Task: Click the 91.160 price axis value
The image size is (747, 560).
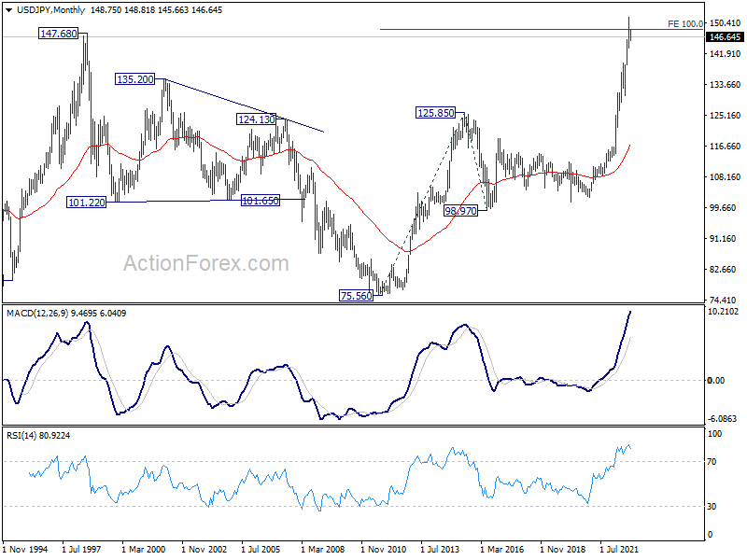Action: [x=725, y=239]
